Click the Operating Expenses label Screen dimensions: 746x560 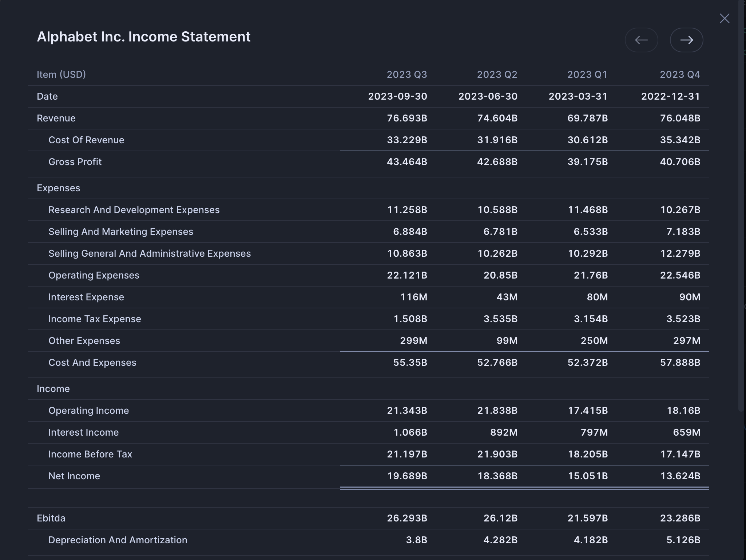[x=94, y=275]
